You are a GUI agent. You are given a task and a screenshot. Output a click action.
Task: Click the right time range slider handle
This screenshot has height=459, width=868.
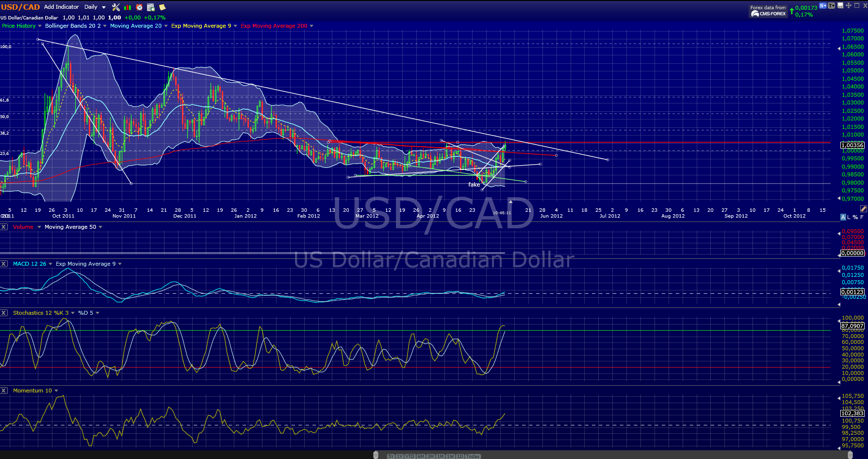850,455
